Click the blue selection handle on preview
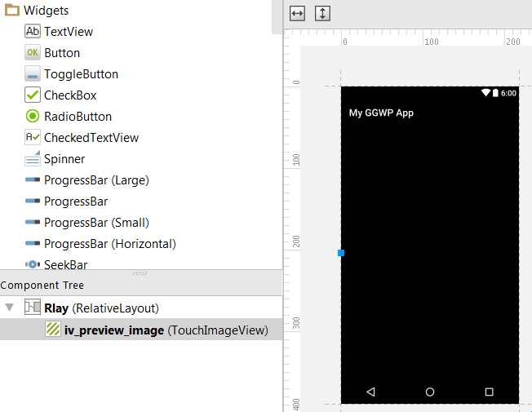Image resolution: width=532 pixels, height=412 pixels. coord(341,253)
